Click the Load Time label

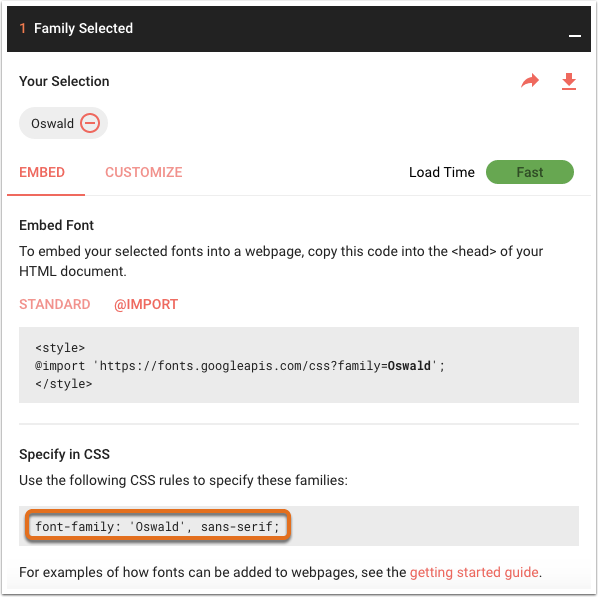coord(442,172)
